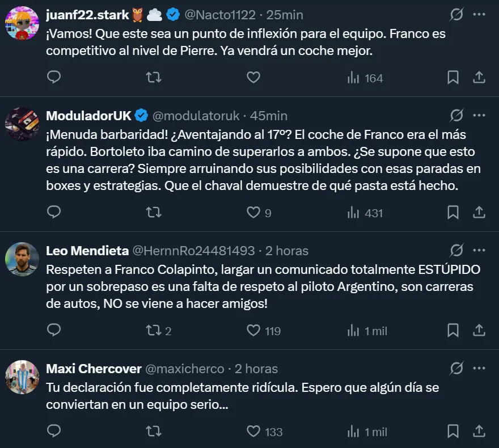Image resolution: width=499 pixels, height=448 pixels.
Task: Open Leo Mendieta's profile name link
Action: click(x=87, y=250)
